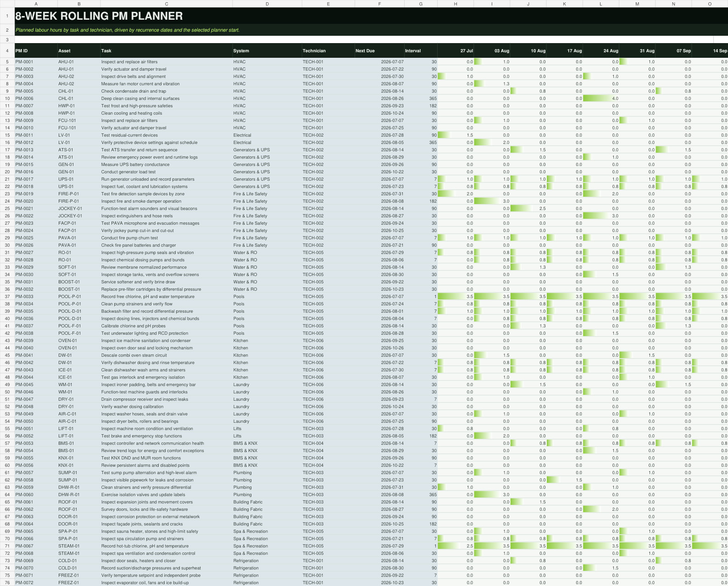Click 'Kitchen' system cell for PM-0044
Viewport: 728px width, 586px height.
tap(267, 377)
